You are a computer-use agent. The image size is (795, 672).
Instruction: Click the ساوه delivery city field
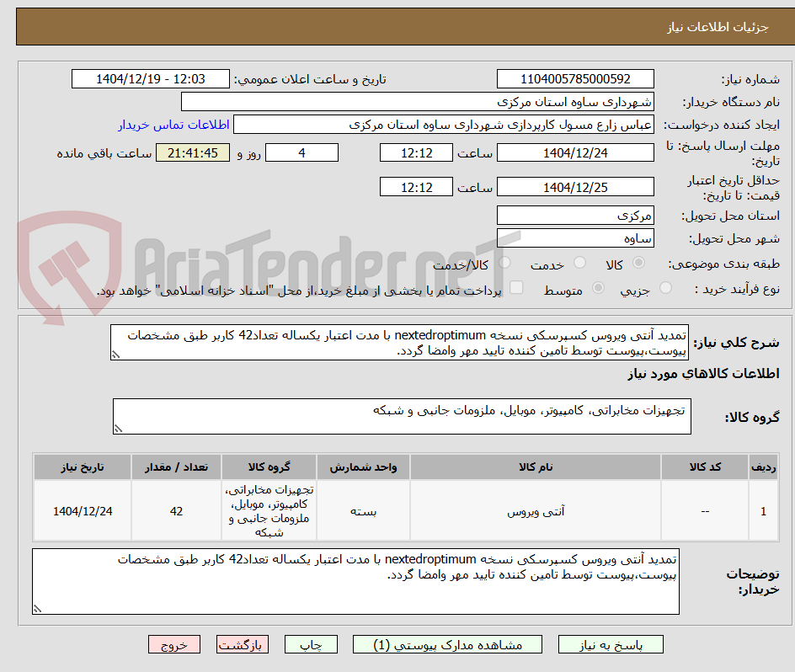pos(575,238)
